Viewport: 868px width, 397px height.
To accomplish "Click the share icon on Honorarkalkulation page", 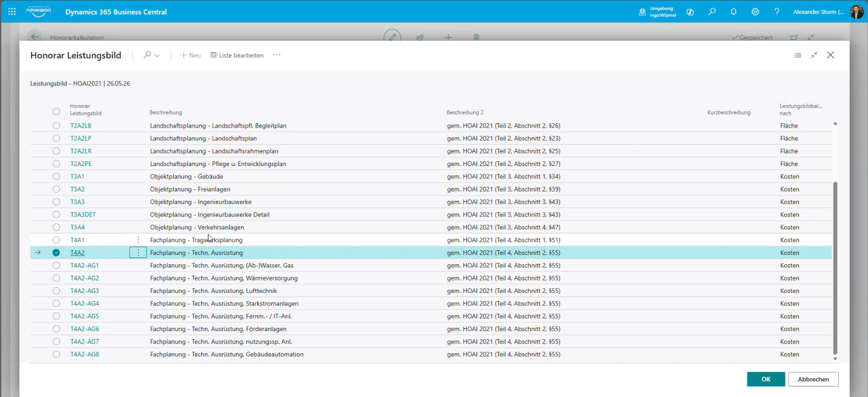I will (420, 37).
